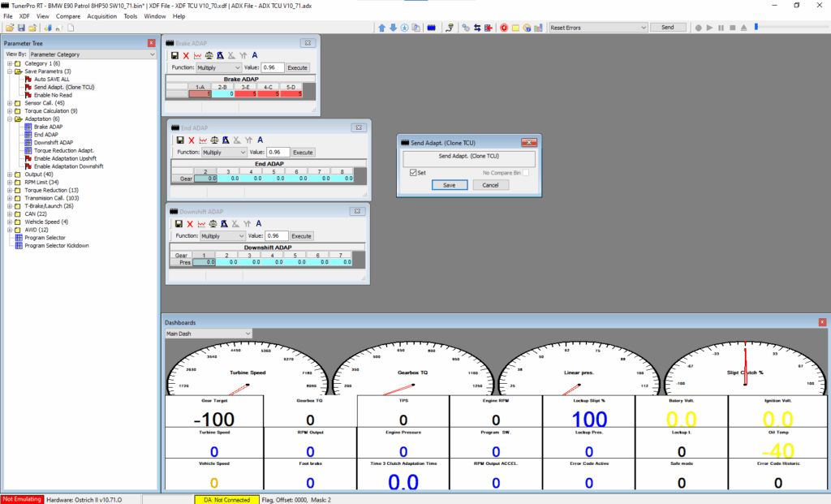Open the Help menu
The height and width of the screenshot is (504, 831).
(179, 16)
